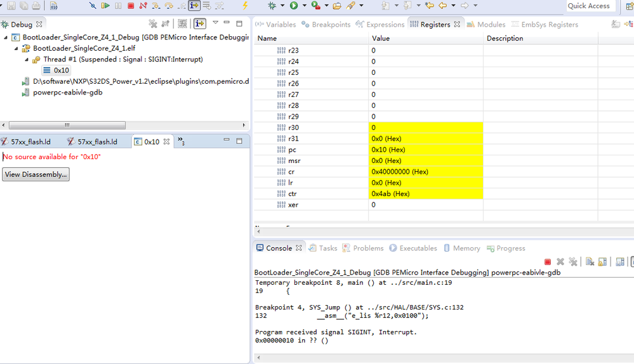Screen dimensions: 634x364
Task: Click the Run with external tools icon
Action: click(316, 6)
